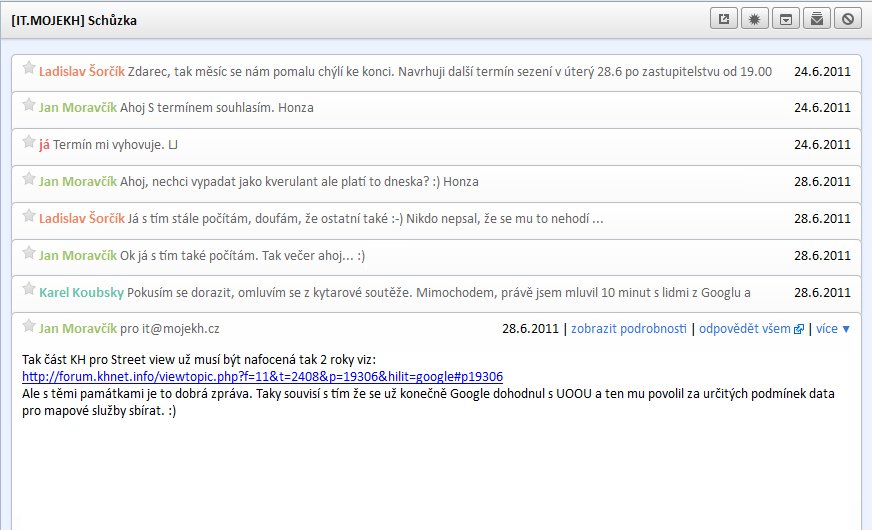872x530 pixels.
Task: Click the 'já' sender label
Action: point(44,145)
